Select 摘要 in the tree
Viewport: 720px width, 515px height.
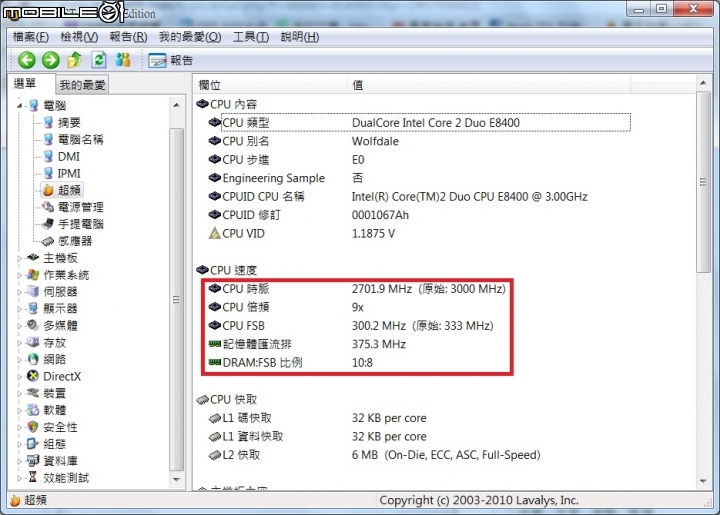pyautogui.click(x=69, y=123)
